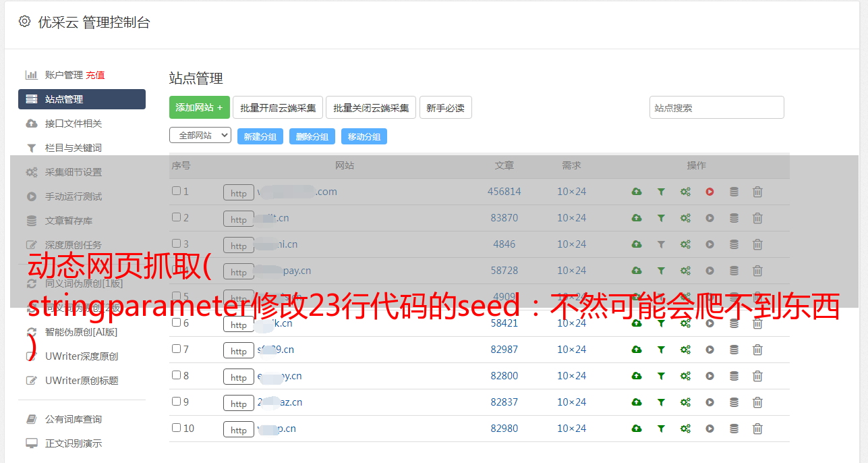868x463 pixels.
Task: Open gears settings in row with 82800
Action: pyautogui.click(x=685, y=376)
